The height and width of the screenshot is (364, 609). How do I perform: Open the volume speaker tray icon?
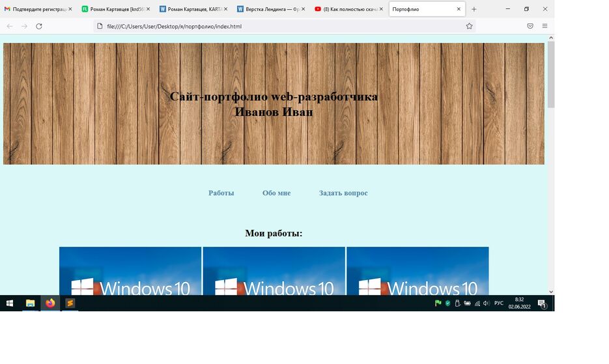click(x=487, y=303)
